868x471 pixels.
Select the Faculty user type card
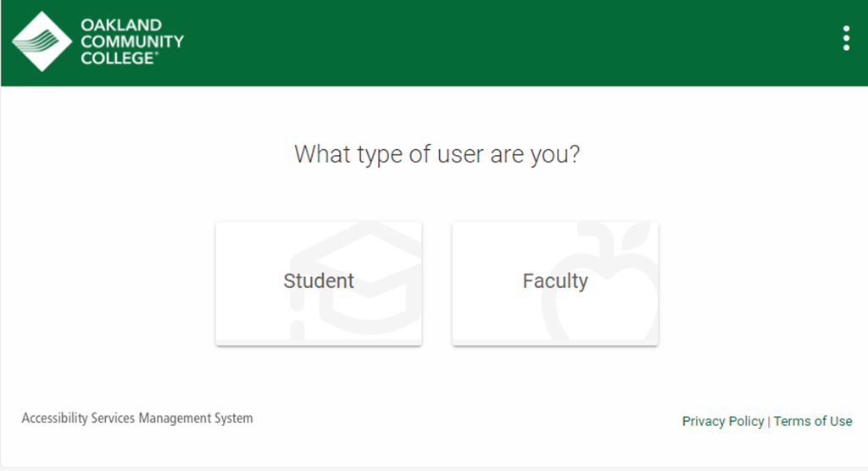point(555,284)
